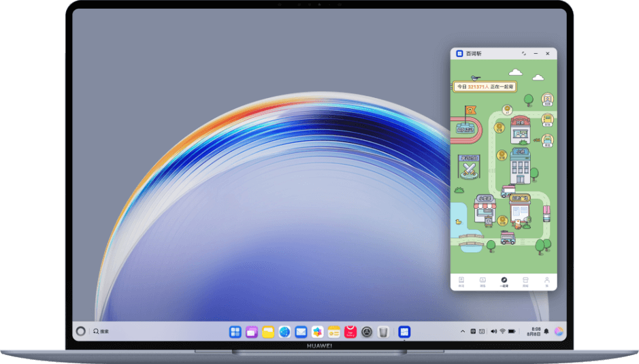Expand the hidden tray icons chevron
The image size is (639, 364).
point(463,331)
